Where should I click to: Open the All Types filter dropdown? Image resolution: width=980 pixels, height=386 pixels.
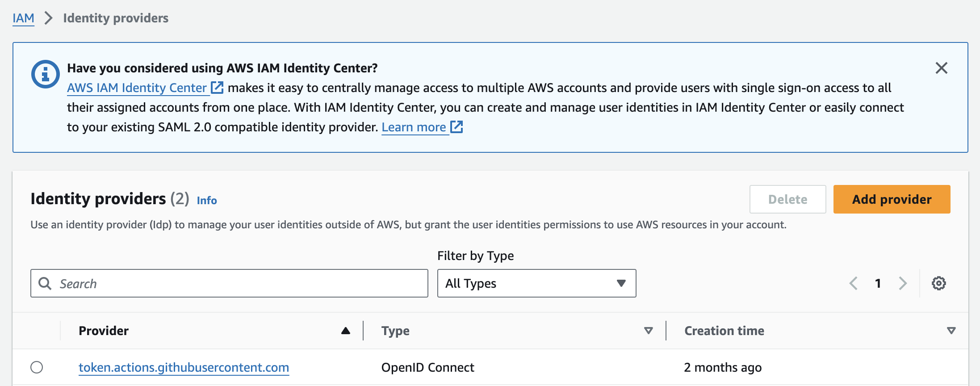(x=536, y=283)
